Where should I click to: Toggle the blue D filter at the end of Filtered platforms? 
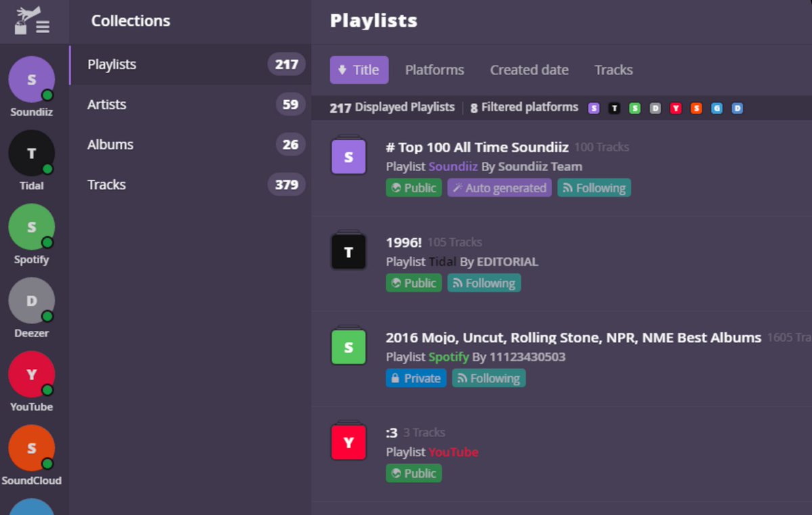pyautogui.click(x=738, y=108)
